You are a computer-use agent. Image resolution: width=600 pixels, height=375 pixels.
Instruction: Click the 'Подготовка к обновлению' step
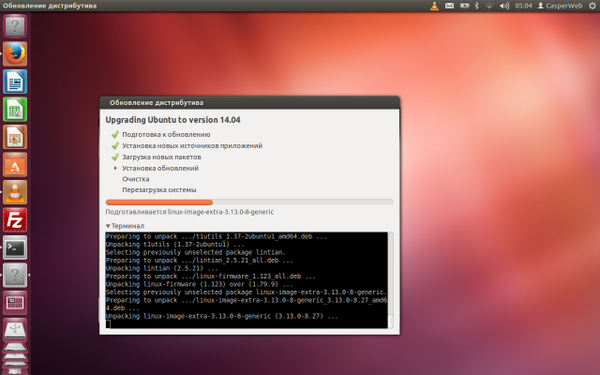tap(166, 135)
